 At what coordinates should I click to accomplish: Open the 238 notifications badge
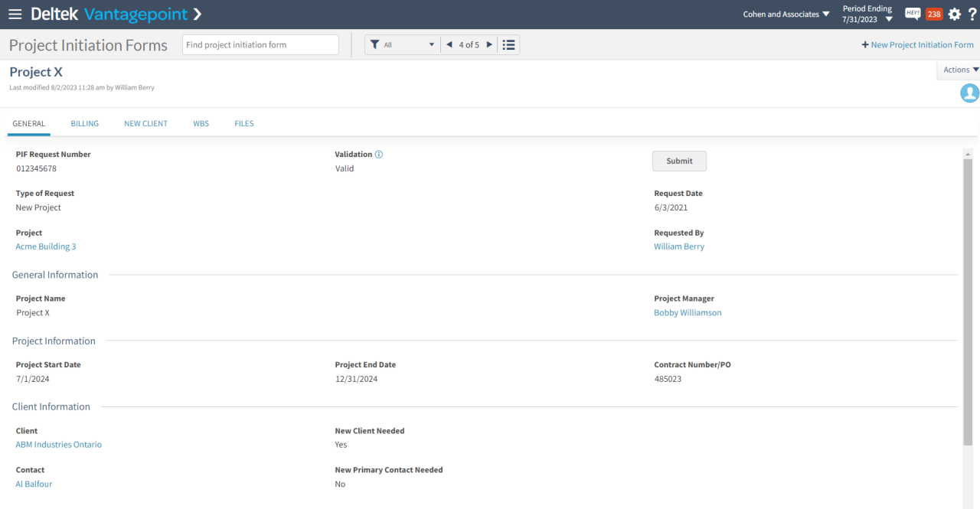point(933,14)
